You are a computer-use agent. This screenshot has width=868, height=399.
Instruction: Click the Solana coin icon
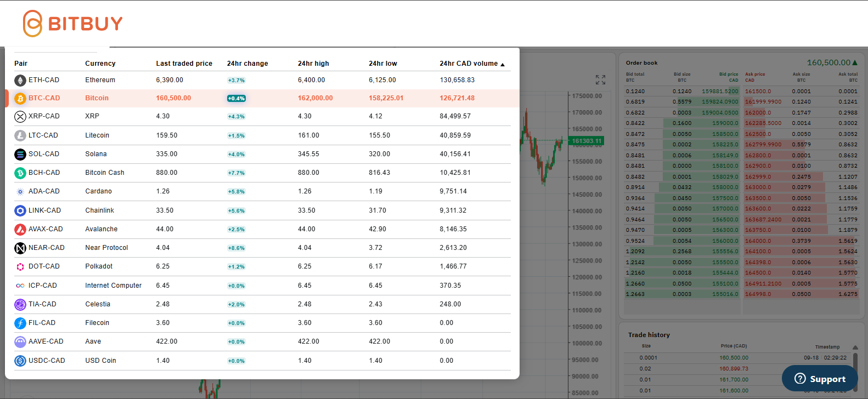(x=20, y=155)
